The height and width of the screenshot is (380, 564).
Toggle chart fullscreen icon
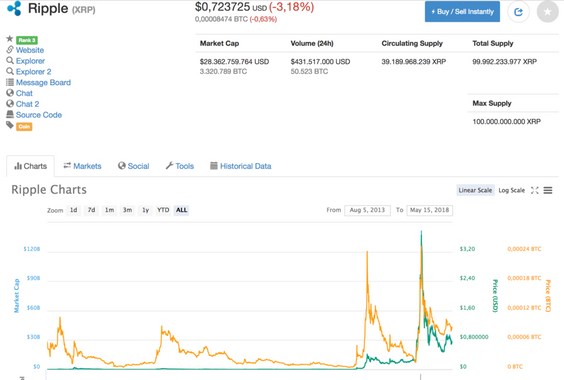(535, 190)
